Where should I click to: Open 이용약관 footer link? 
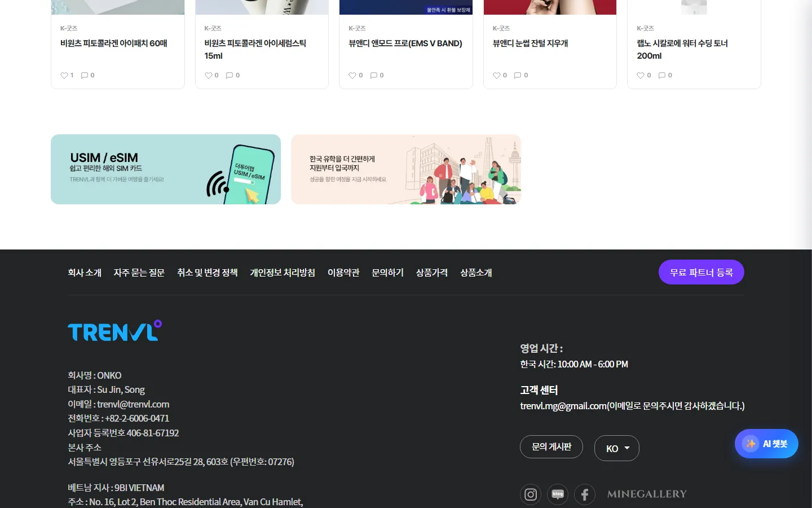(343, 273)
